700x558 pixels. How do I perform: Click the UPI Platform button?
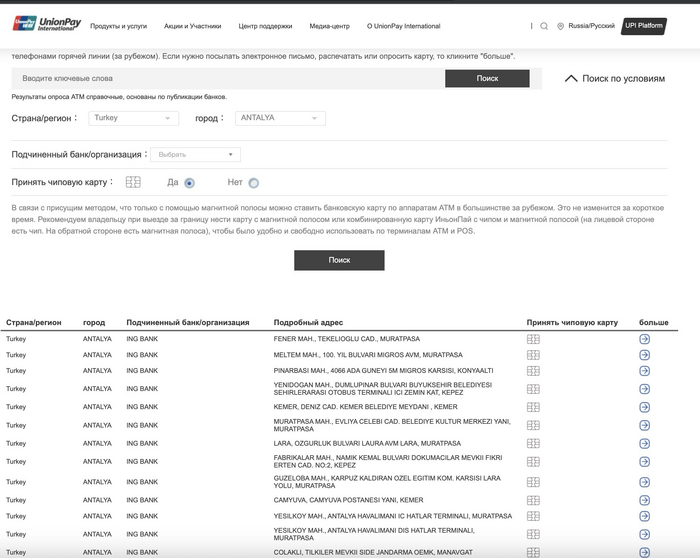pos(644,26)
